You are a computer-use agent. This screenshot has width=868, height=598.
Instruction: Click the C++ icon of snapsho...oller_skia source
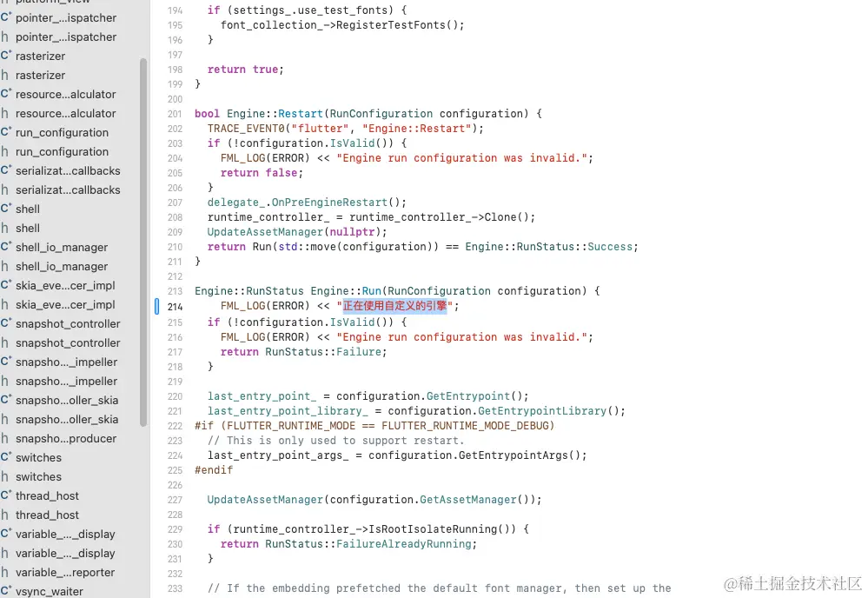tap(6, 399)
